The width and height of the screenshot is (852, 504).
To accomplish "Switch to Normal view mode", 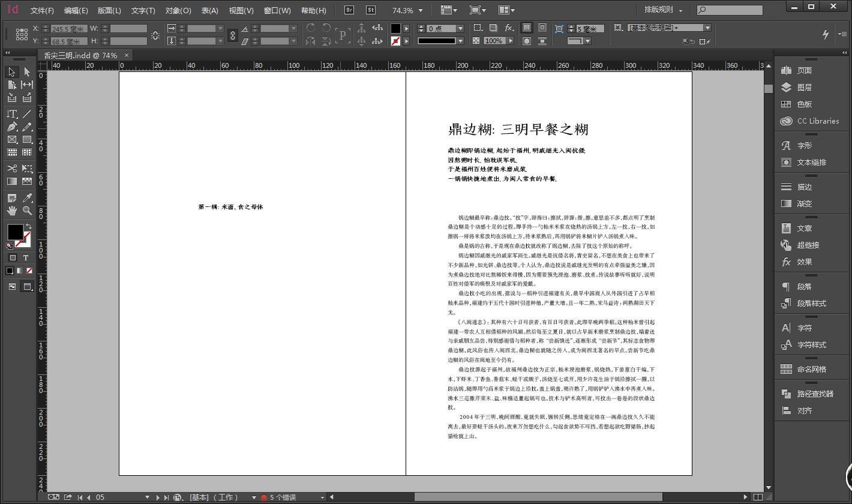I will click(x=13, y=287).
